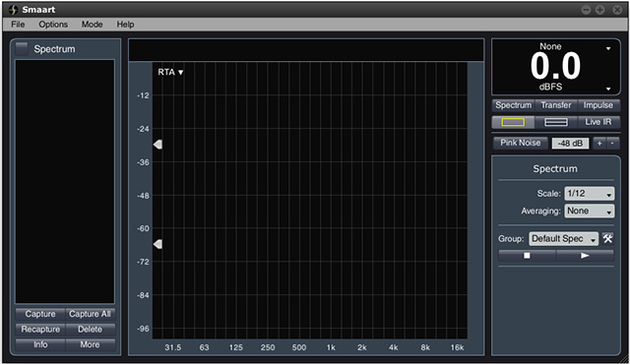Click the -48 amplitude axis label
The width and height of the screenshot is (630, 364).
143,196
